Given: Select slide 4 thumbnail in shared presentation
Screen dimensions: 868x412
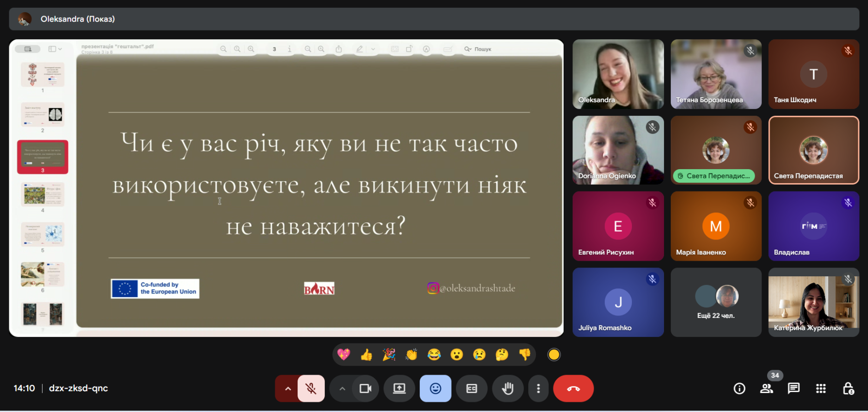Looking at the screenshot, I should coord(43,195).
